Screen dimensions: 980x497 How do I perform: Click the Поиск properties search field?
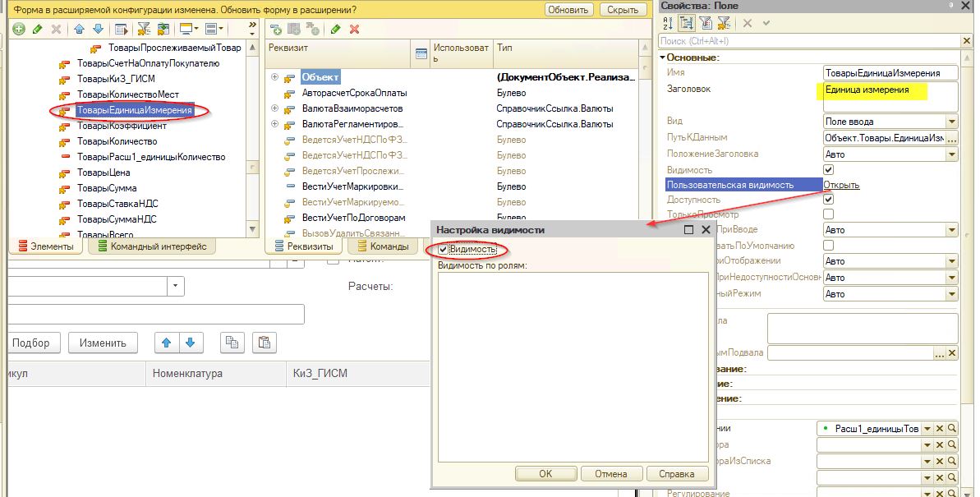[x=809, y=40]
